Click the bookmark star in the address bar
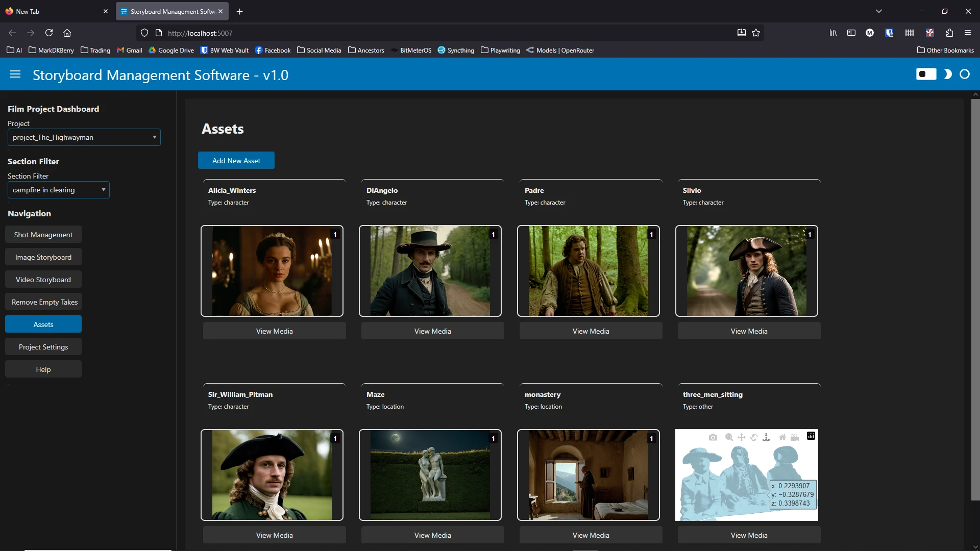Viewport: 980px width, 551px height. [x=756, y=33]
